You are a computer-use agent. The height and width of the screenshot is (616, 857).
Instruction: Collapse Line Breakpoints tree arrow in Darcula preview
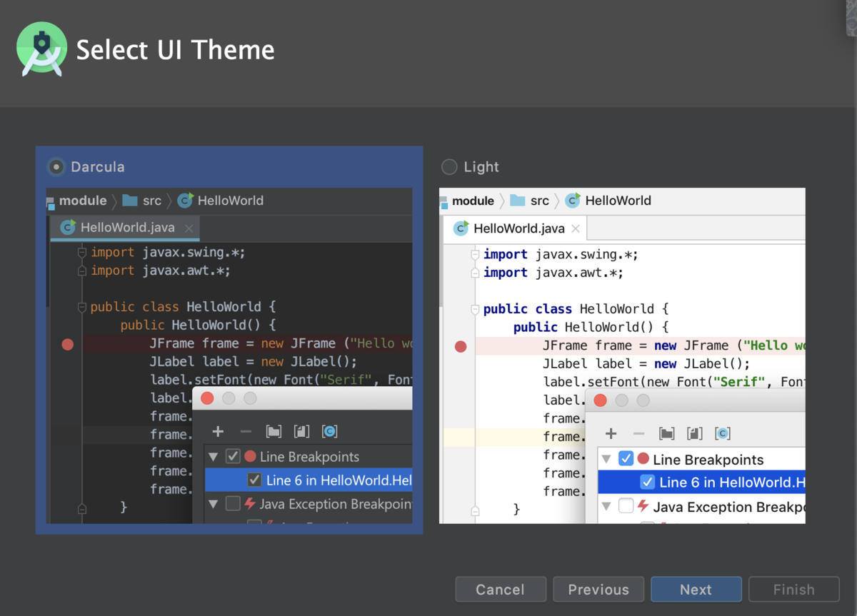click(213, 456)
